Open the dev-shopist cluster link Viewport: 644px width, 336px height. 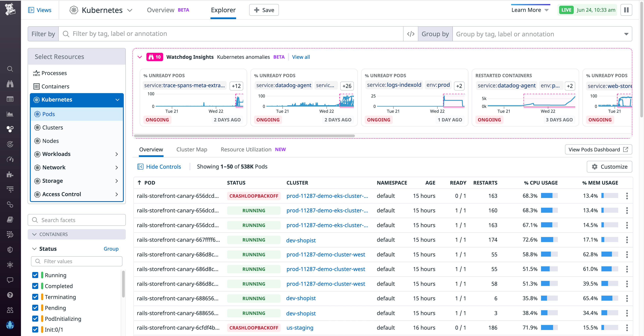point(301,240)
